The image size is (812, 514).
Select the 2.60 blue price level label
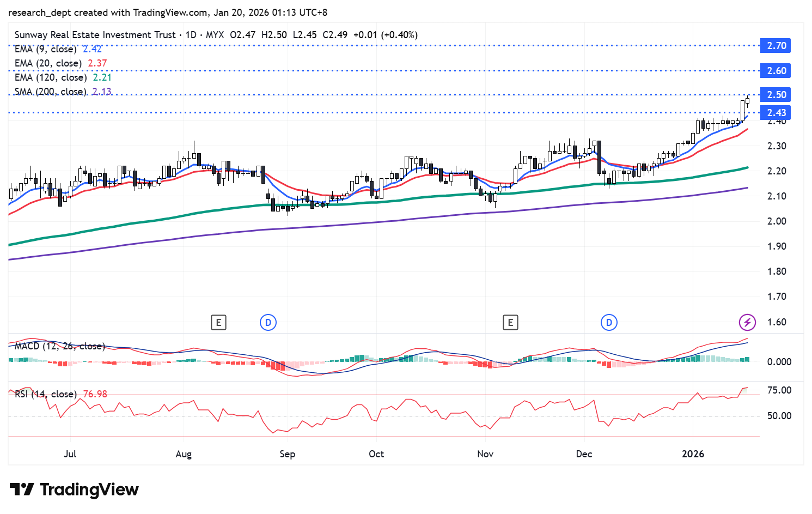click(x=776, y=71)
